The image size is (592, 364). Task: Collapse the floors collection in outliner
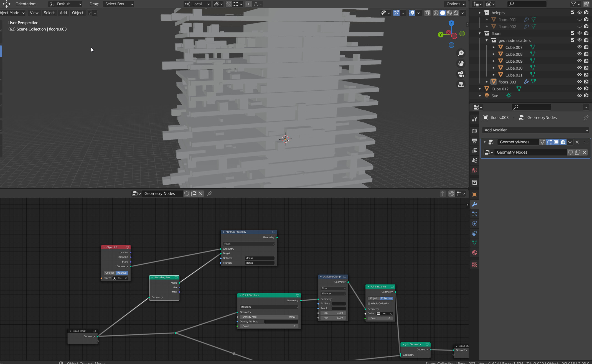pos(480,33)
